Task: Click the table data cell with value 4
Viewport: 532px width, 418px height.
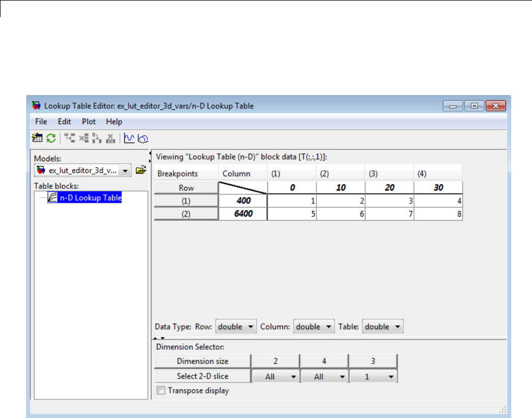Action: coord(439,201)
